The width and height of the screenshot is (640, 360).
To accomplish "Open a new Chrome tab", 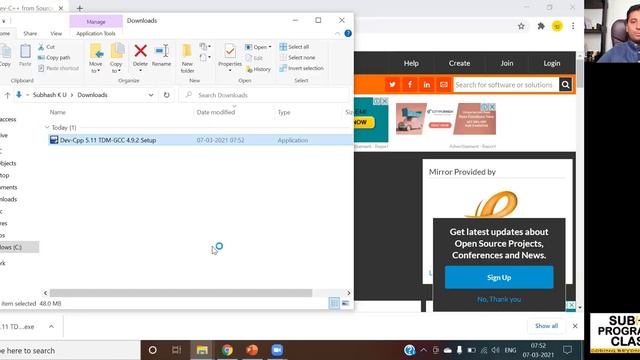I will click(x=80, y=8).
